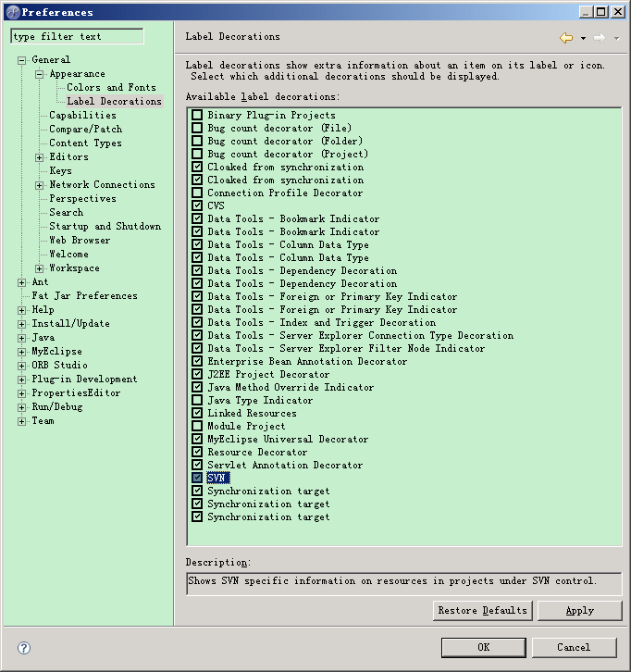Expand the Install/Update tree node

pyautogui.click(x=21, y=324)
